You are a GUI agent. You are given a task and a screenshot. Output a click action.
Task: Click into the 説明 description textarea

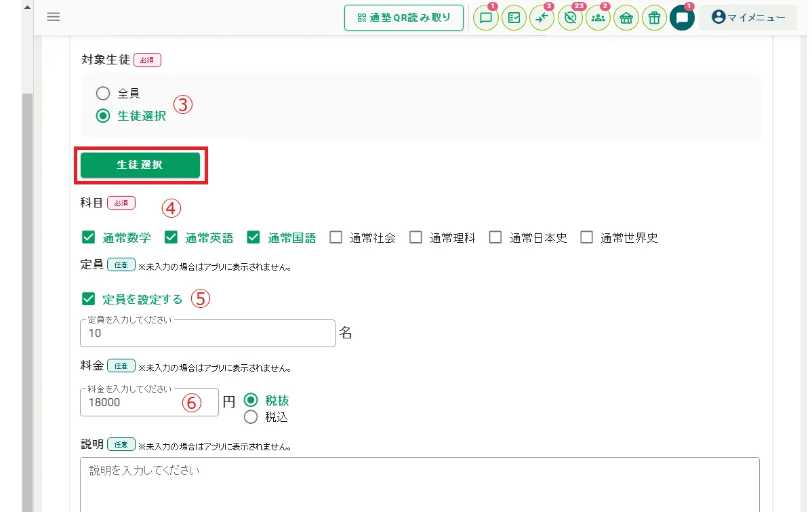pyautogui.click(x=420, y=484)
